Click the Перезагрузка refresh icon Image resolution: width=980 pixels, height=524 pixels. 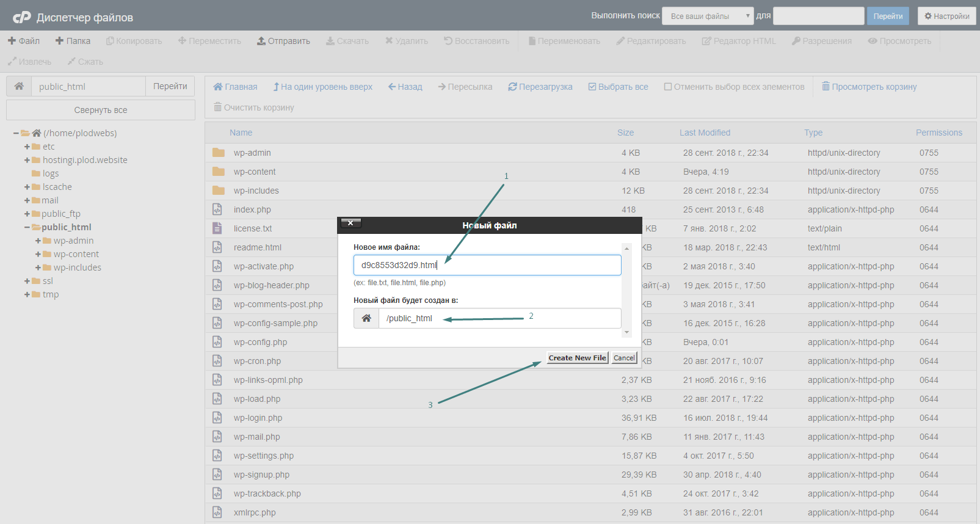(x=512, y=87)
